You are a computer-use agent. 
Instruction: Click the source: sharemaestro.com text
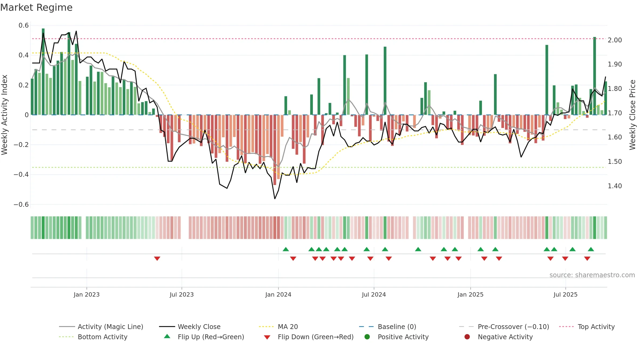[x=592, y=275]
